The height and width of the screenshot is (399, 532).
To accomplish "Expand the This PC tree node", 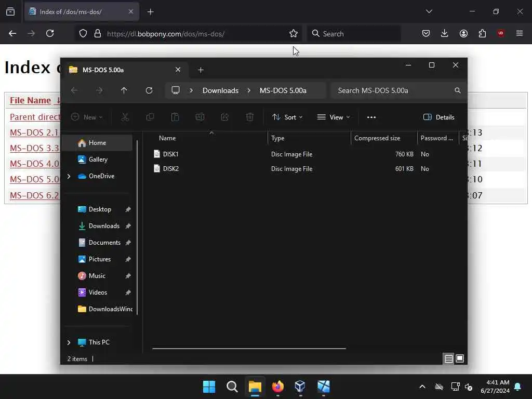I will point(69,342).
